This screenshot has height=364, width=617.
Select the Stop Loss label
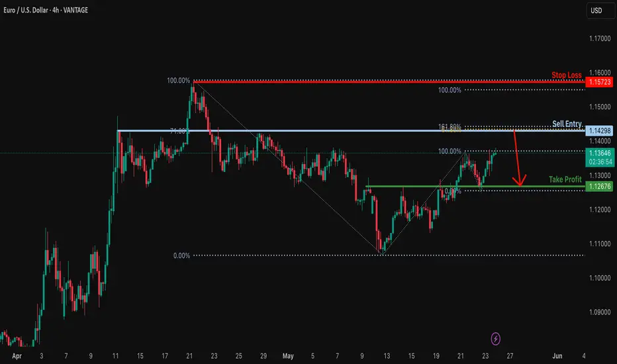(x=566, y=75)
